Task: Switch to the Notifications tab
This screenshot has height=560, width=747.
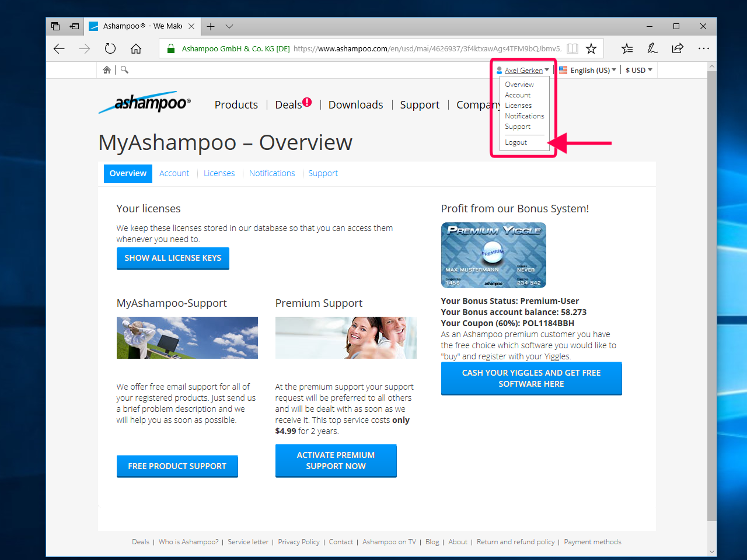Action: [x=272, y=173]
